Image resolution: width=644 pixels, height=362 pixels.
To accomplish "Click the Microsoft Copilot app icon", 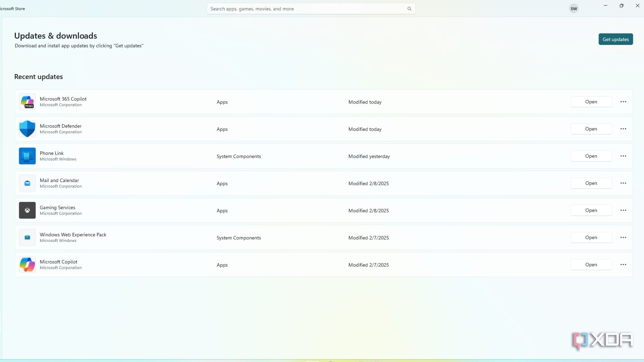I will (27, 265).
